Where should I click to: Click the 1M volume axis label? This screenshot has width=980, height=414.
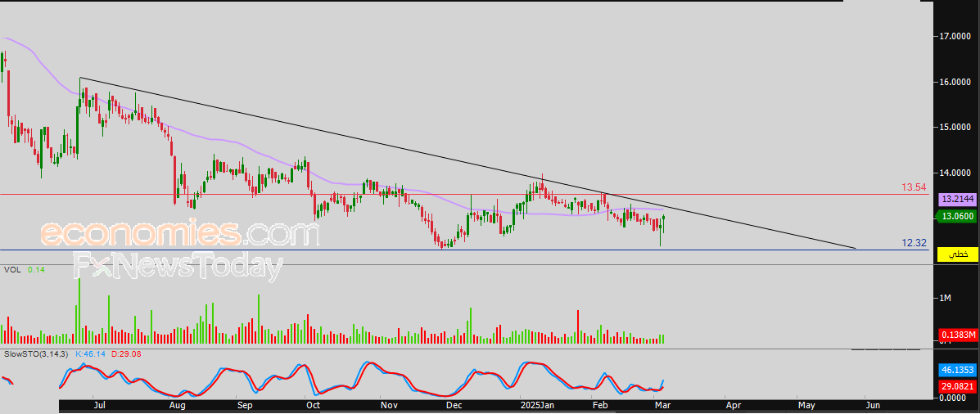click(944, 298)
